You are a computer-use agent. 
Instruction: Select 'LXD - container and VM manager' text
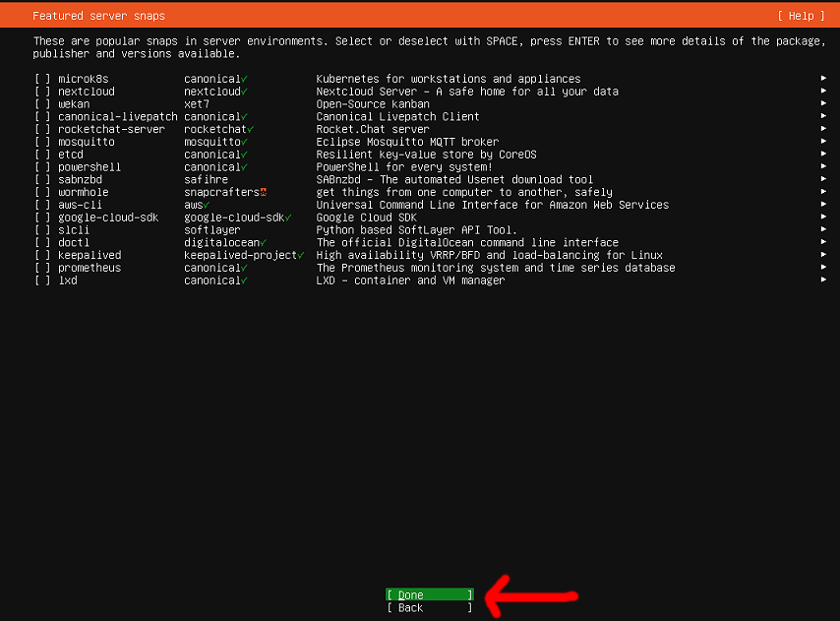410,280
